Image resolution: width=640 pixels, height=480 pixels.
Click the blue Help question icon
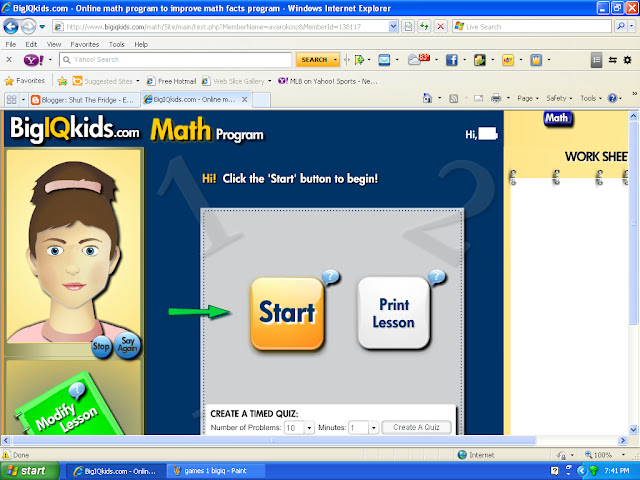612,98
